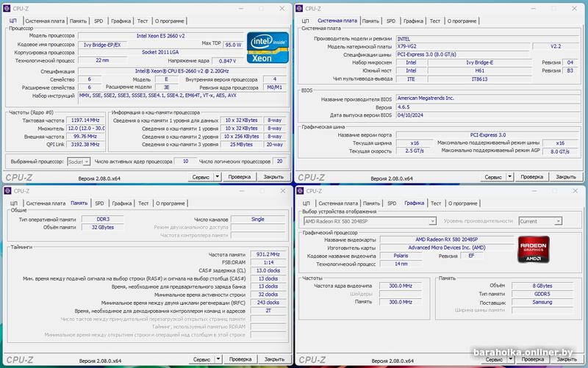The height and width of the screenshot is (368, 588).
Task: Click American Megatrends Inc. BIOS vendor value
Action: click(487, 98)
